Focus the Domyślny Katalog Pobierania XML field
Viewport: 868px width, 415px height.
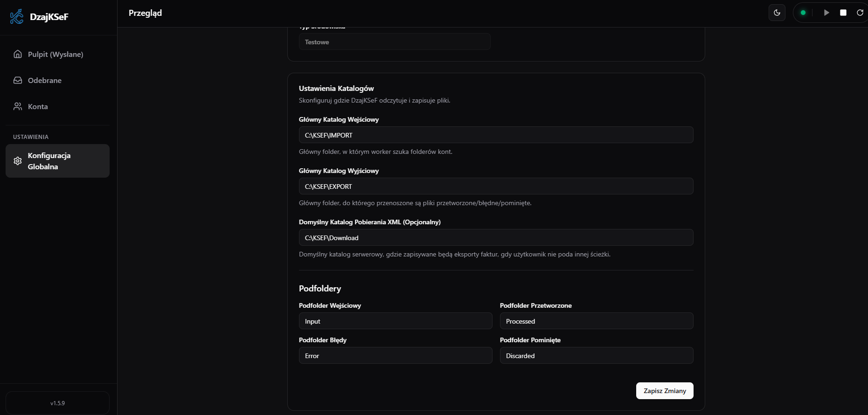(x=496, y=237)
